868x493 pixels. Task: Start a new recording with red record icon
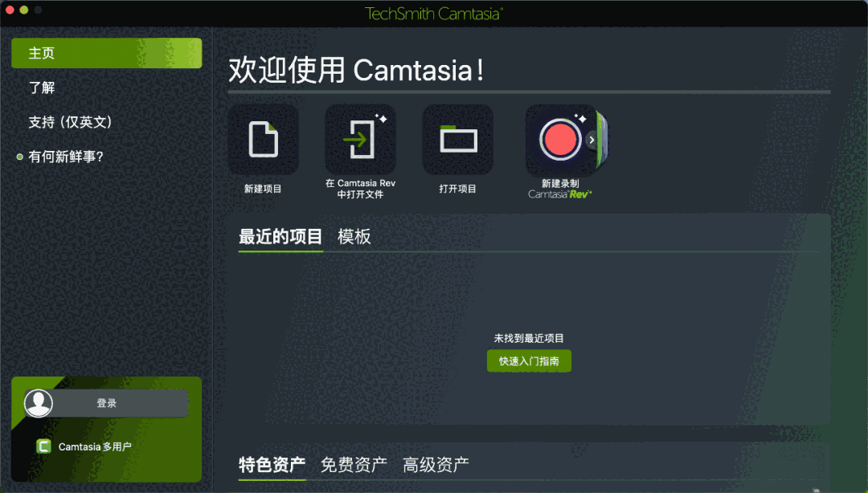[559, 140]
